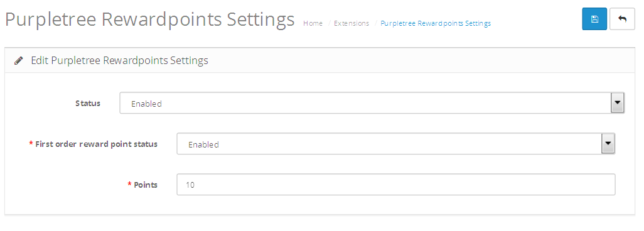
Task: Click the value 10 in Points field
Action: click(190, 185)
